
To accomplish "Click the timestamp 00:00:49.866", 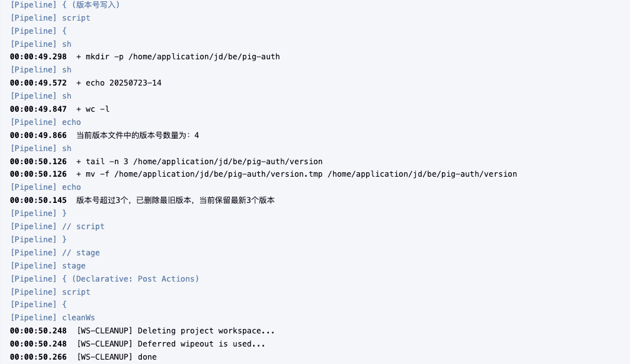I will [x=38, y=135].
